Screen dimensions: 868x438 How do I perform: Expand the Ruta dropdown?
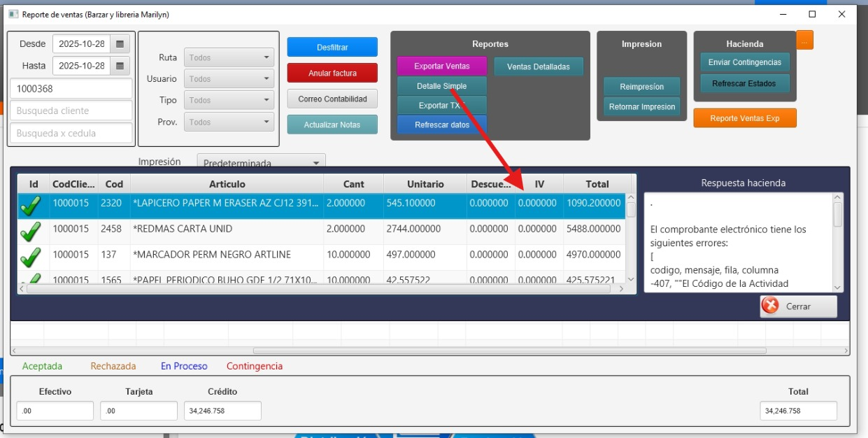[229, 58]
